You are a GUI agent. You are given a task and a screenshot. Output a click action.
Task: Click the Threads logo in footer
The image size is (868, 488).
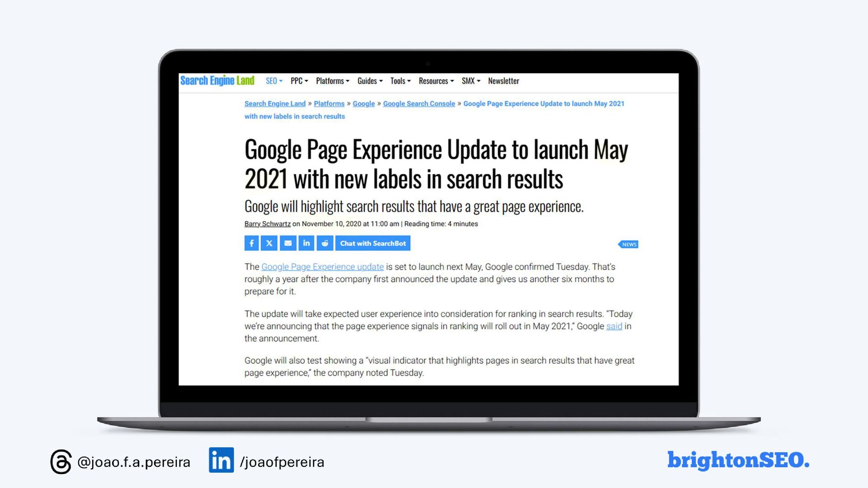coord(61,461)
